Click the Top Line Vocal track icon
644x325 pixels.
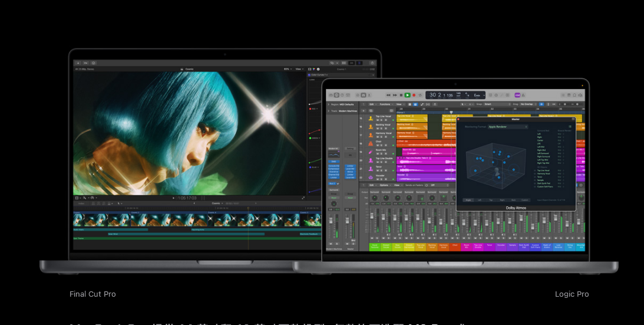(371, 117)
